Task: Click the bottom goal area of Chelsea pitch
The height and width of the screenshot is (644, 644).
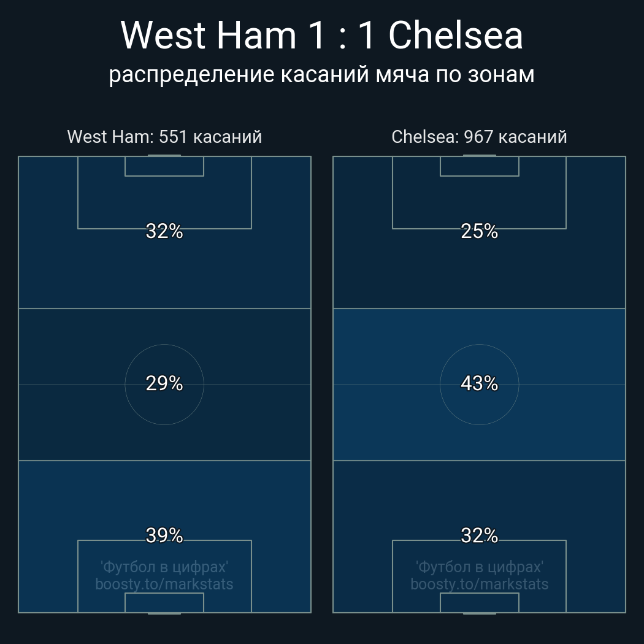Action: coord(479,602)
